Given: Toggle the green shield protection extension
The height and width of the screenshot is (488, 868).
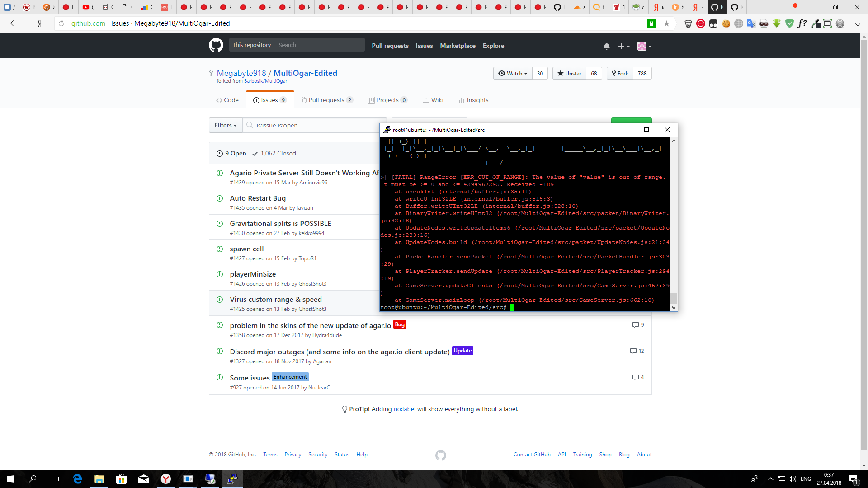Looking at the screenshot, I should [790, 23].
